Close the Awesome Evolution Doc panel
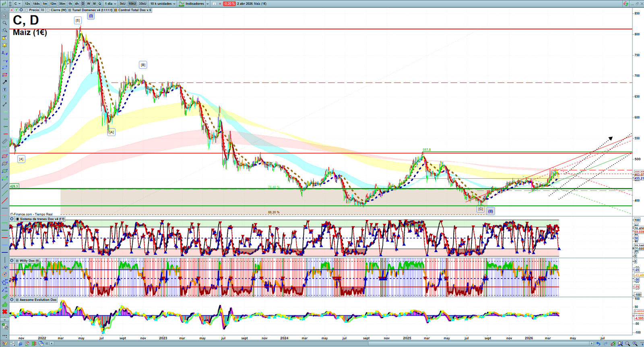This screenshot has height=347, width=644. pos(12,300)
